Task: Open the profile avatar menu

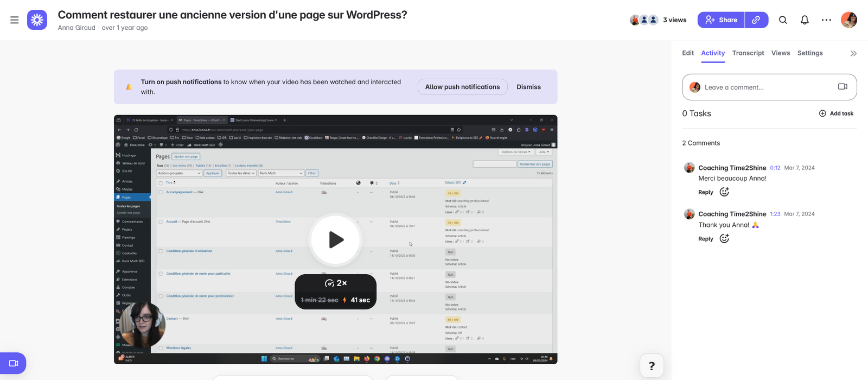Action: point(849,20)
